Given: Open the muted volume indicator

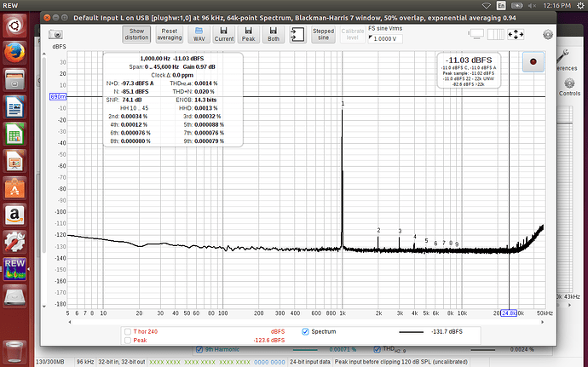Looking at the screenshot, I should click(x=532, y=6).
